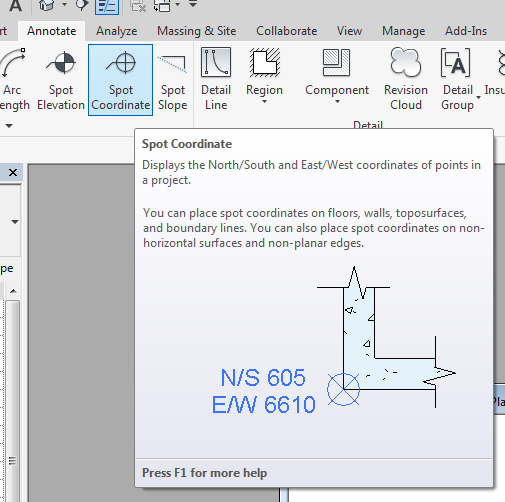Start the Detail Line tool
Image resolution: width=505 pixels, height=502 pixels.
216,80
